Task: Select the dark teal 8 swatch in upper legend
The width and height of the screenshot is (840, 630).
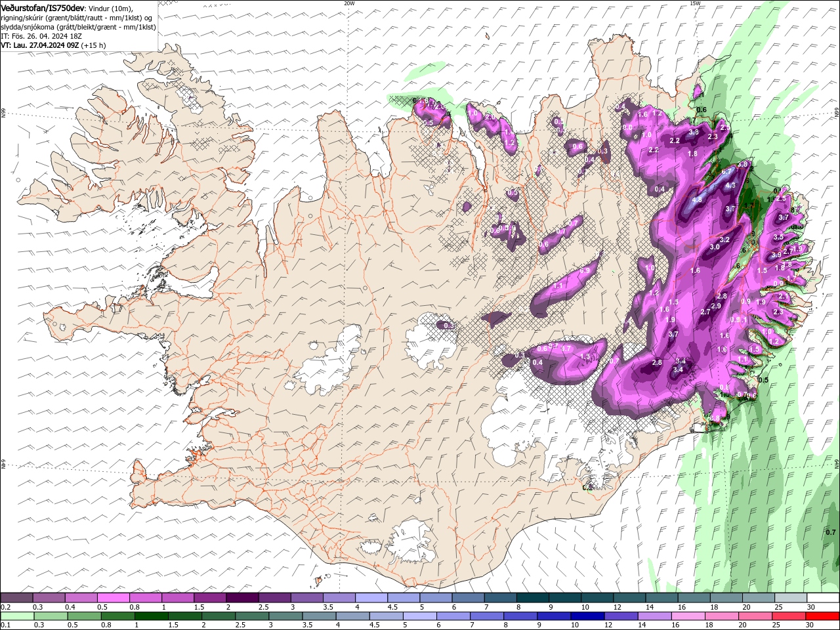Action: (x=532, y=598)
